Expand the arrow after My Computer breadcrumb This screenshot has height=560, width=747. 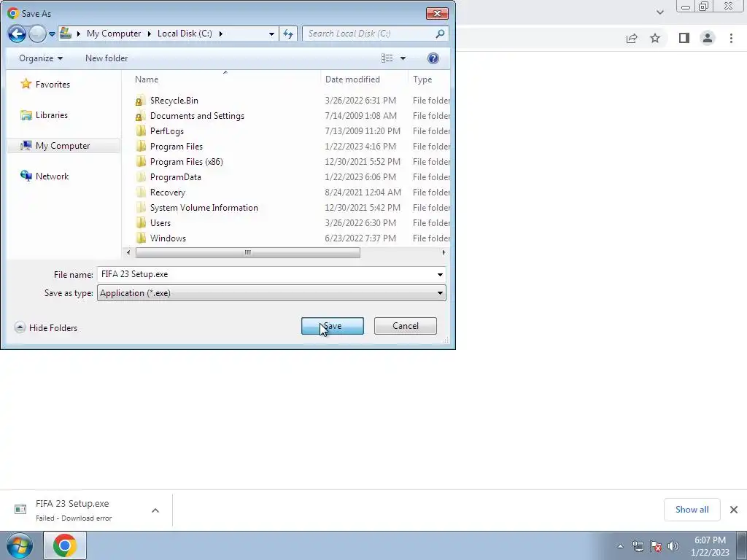[149, 34]
